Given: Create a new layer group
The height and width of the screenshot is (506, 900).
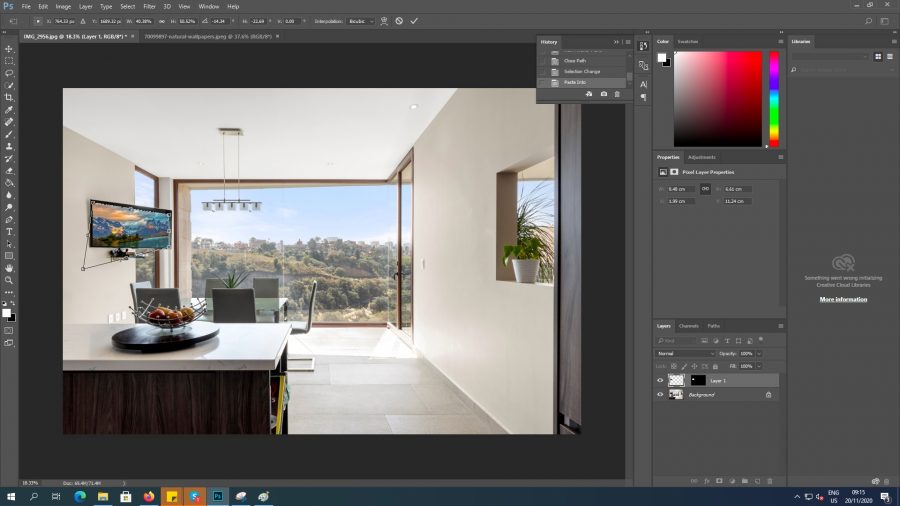Looking at the screenshot, I should click(744, 481).
